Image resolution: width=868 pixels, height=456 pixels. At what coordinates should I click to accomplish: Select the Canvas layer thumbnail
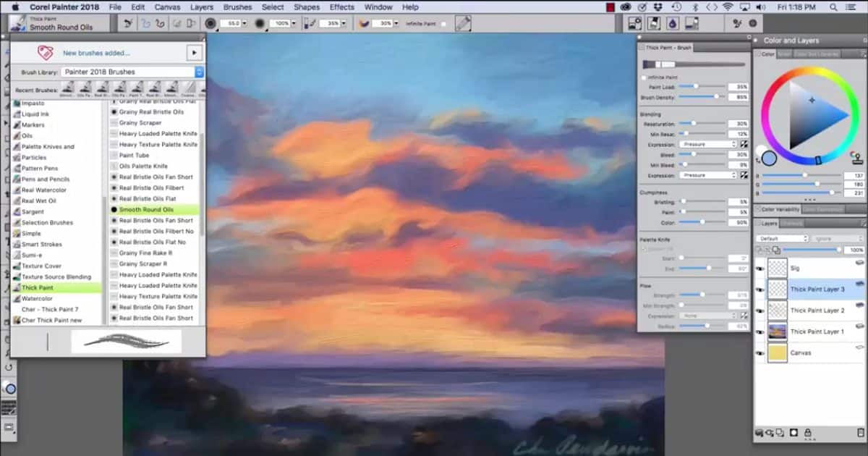click(778, 353)
